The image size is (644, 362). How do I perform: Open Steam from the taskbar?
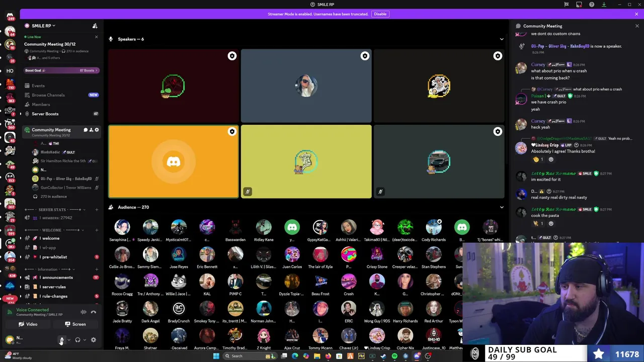(383, 356)
